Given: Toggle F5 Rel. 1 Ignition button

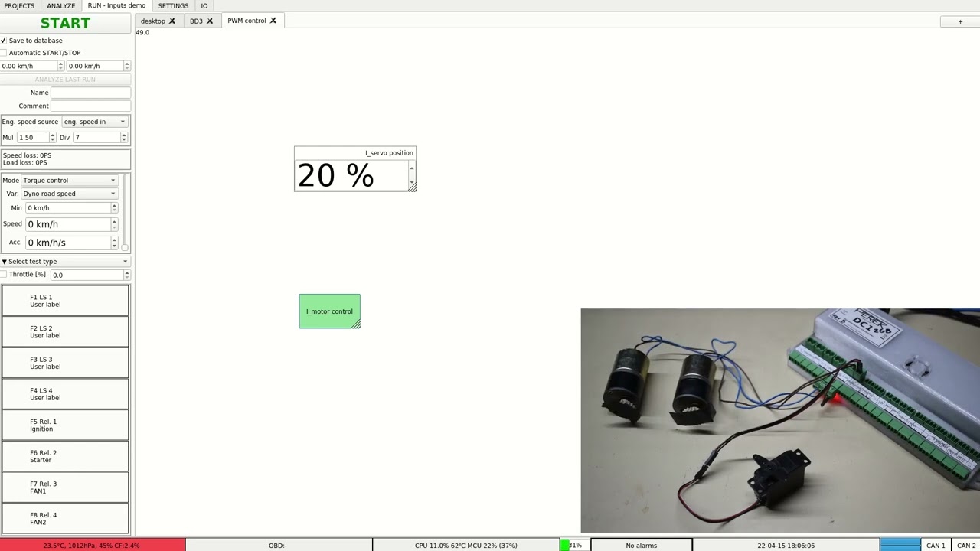Looking at the screenshot, I should pyautogui.click(x=65, y=425).
